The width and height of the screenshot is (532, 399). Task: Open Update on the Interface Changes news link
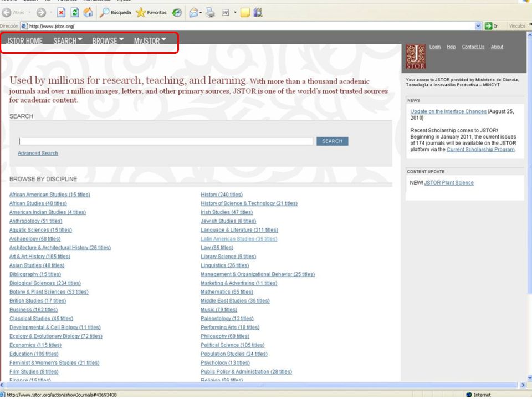tap(448, 111)
